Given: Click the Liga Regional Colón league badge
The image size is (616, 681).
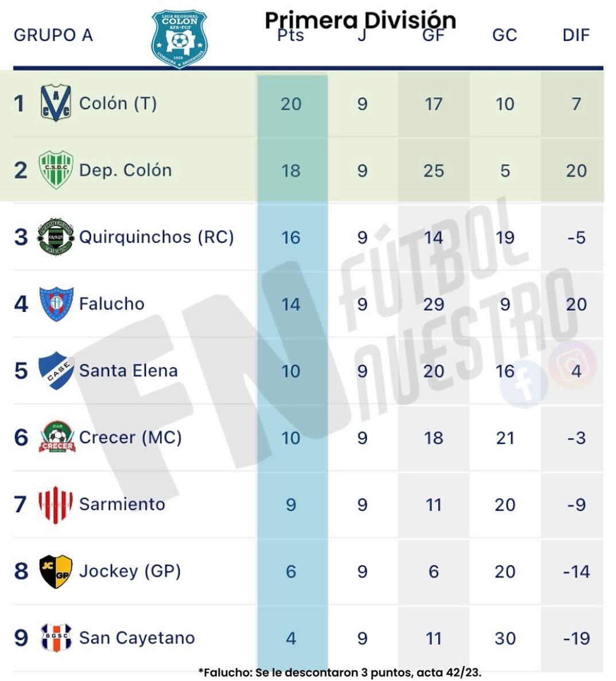Looking at the screenshot, I should pyautogui.click(x=180, y=38).
